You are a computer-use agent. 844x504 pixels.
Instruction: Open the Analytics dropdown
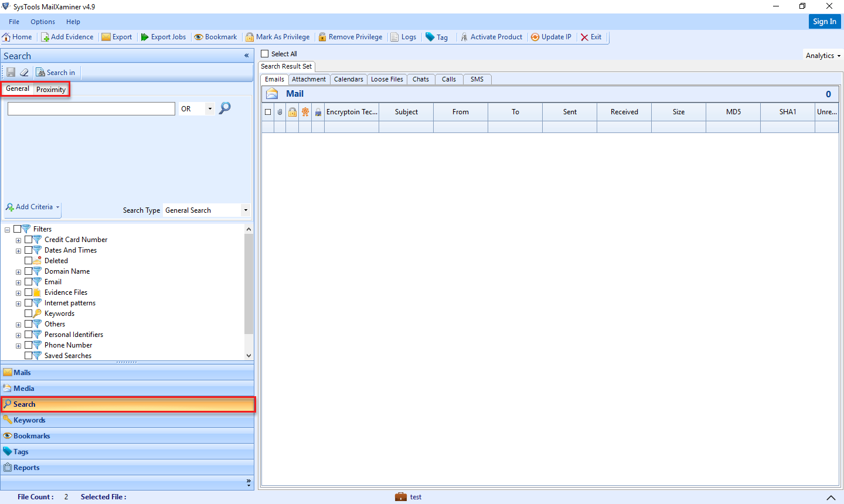click(823, 56)
